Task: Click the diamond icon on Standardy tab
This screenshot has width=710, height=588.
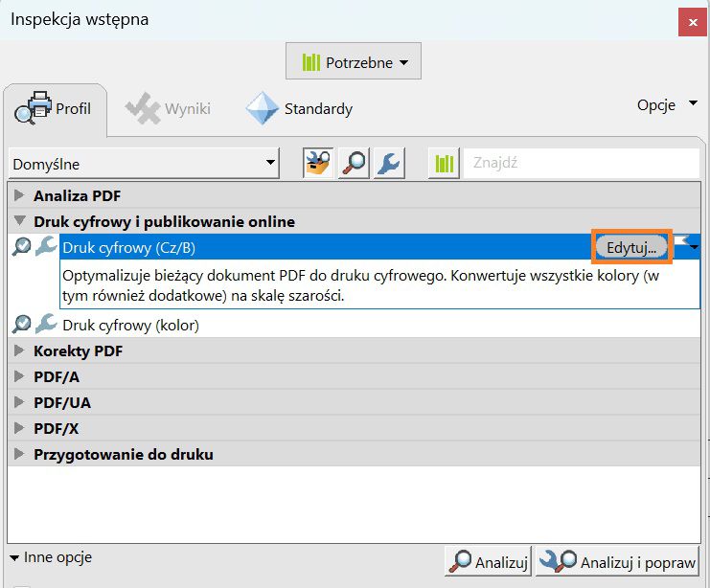Action: tap(263, 108)
